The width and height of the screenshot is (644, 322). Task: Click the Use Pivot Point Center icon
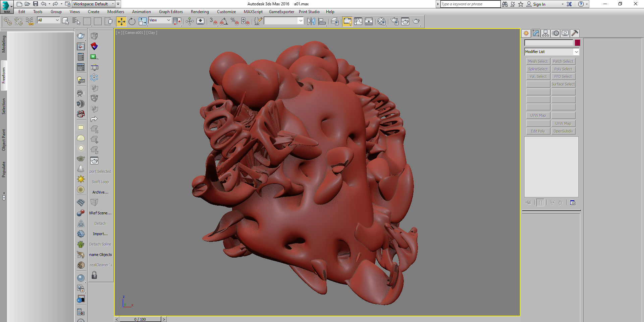(x=177, y=21)
